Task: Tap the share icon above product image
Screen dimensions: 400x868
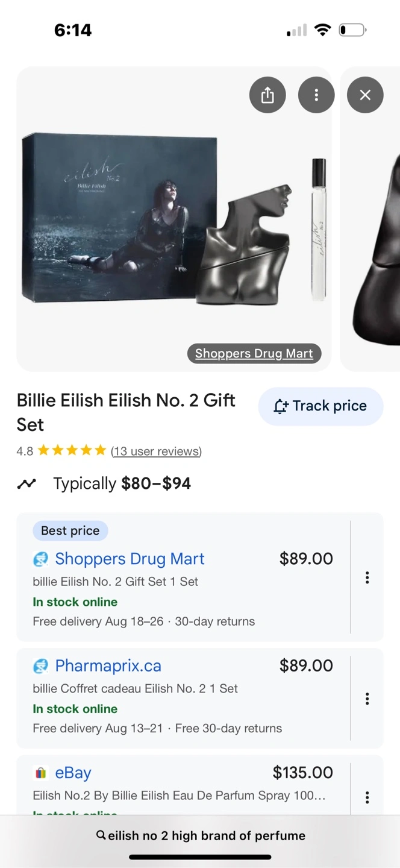Action: pos(267,95)
